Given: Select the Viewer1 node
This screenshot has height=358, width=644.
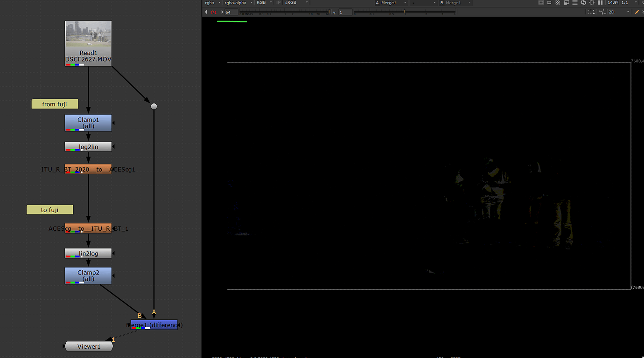Looking at the screenshot, I should tap(89, 346).
